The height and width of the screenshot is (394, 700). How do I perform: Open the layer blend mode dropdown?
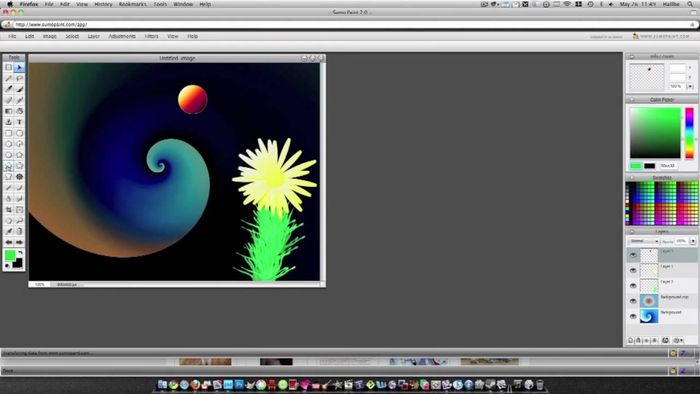[643, 241]
